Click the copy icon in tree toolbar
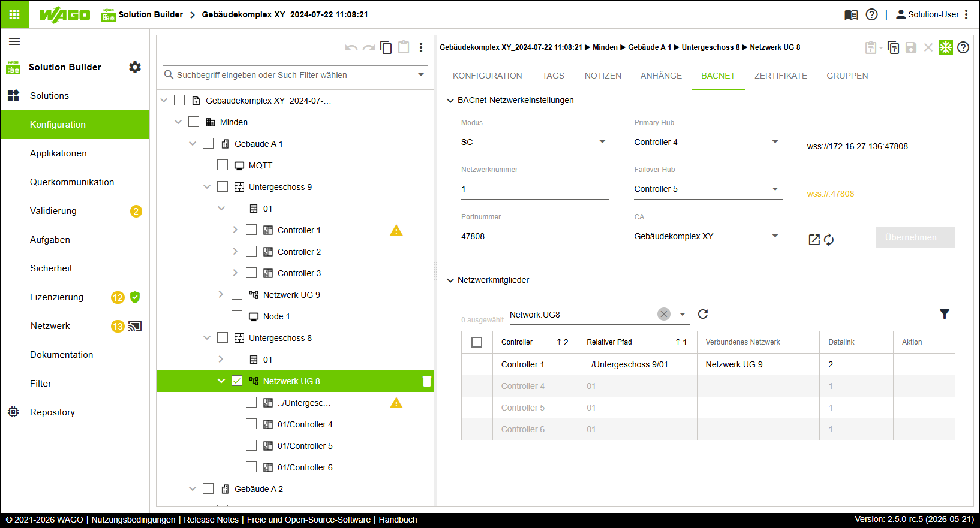Image resolution: width=980 pixels, height=528 pixels. click(x=386, y=47)
